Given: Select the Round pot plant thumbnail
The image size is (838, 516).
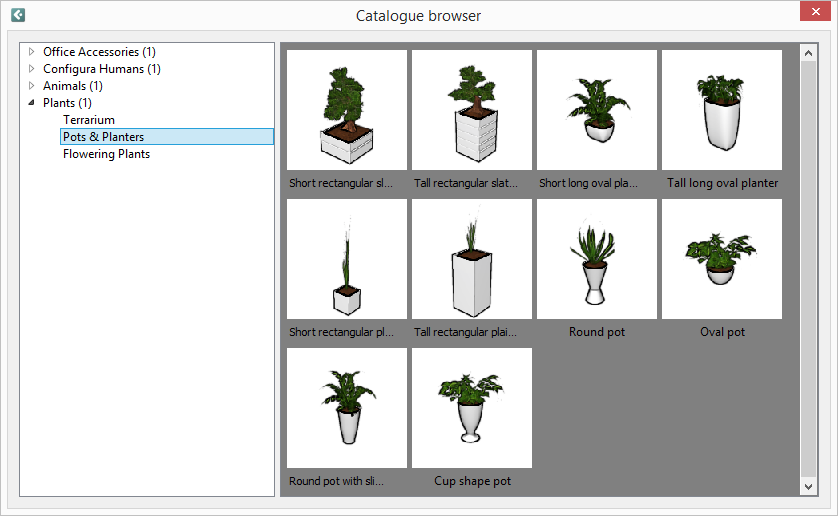Looking at the screenshot, I should [x=597, y=259].
